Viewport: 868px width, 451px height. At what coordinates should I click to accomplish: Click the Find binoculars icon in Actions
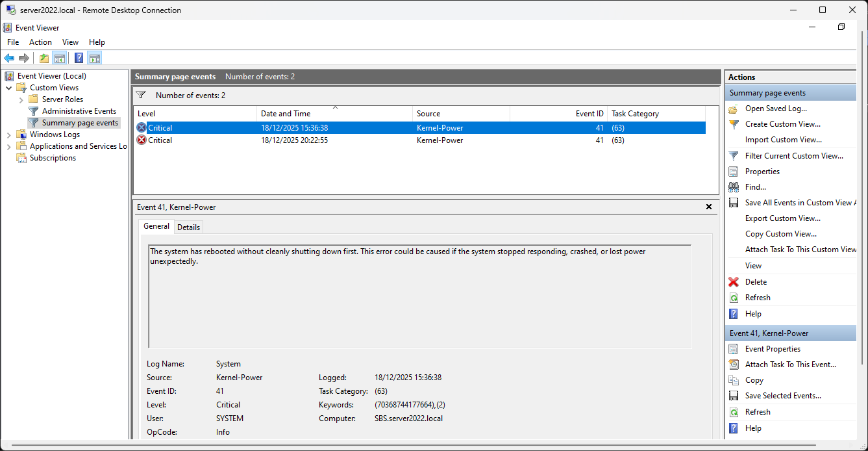(x=733, y=187)
